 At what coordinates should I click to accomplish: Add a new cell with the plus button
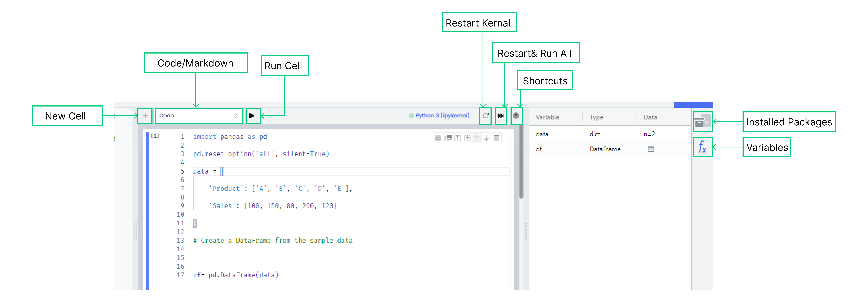[x=145, y=116]
